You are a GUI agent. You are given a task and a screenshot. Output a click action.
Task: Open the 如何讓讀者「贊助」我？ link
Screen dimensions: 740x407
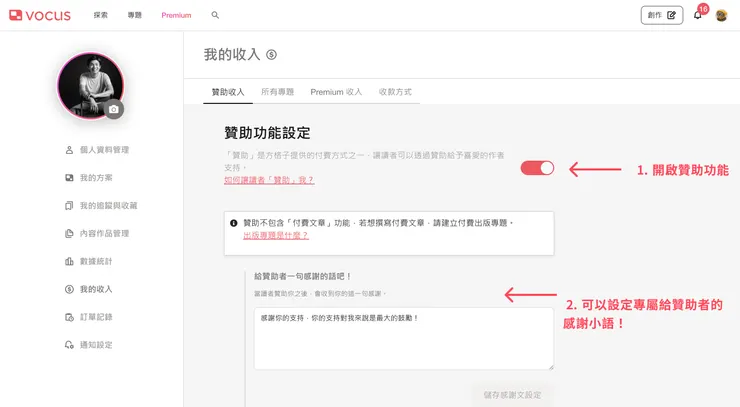(269, 180)
